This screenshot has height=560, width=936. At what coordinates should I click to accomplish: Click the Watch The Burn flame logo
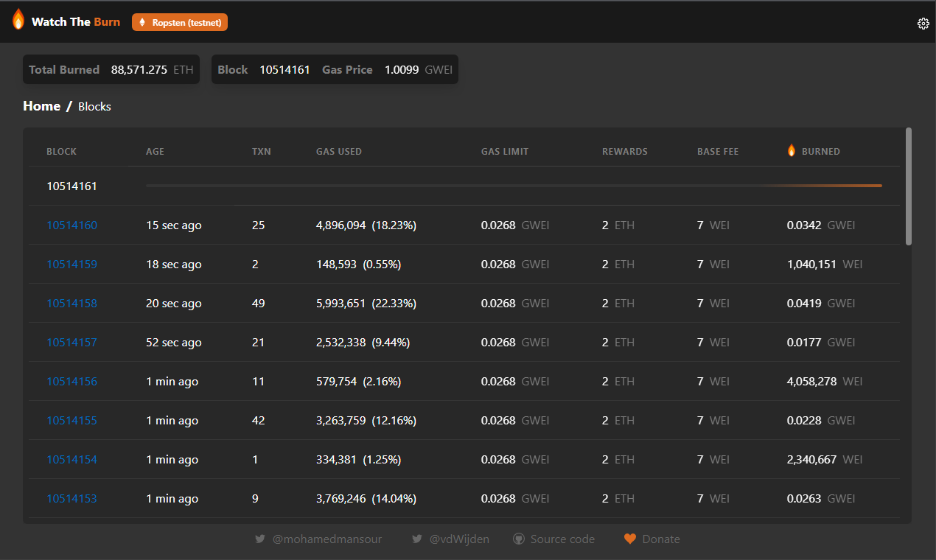coord(18,20)
